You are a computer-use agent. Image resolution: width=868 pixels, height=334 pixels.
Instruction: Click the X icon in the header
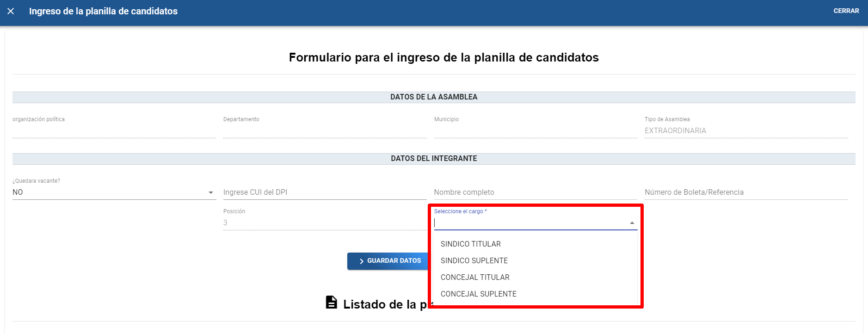[x=11, y=11]
